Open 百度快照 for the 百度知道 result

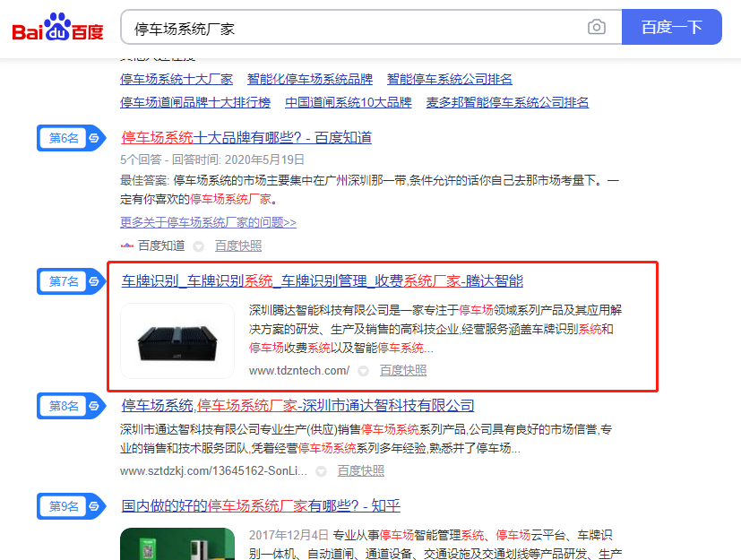click(x=238, y=246)
